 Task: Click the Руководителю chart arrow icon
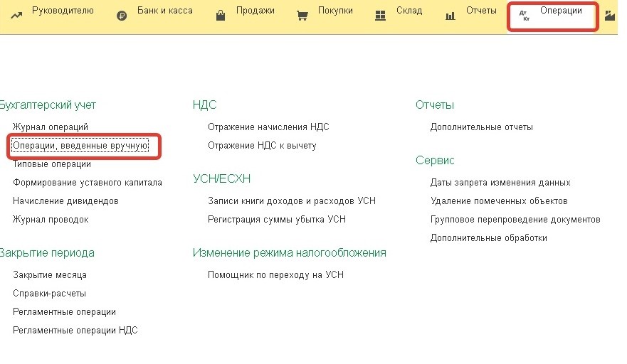tap(16, 16)
